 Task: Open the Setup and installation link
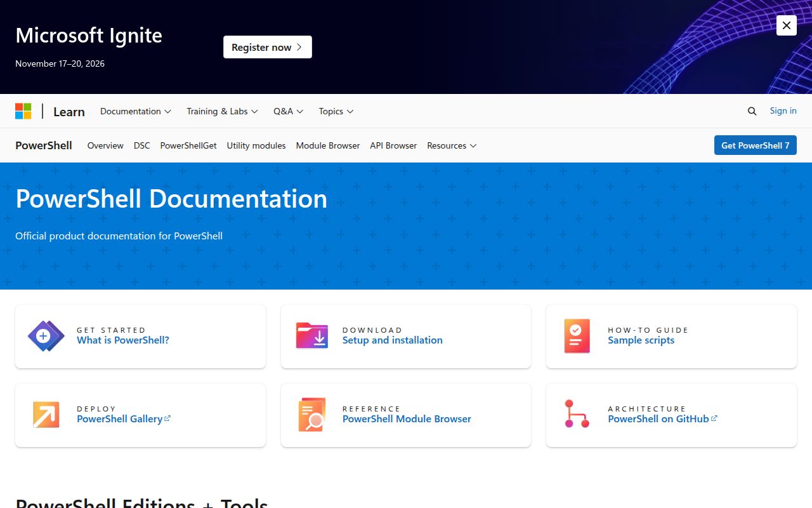click(x=393, y=340)
